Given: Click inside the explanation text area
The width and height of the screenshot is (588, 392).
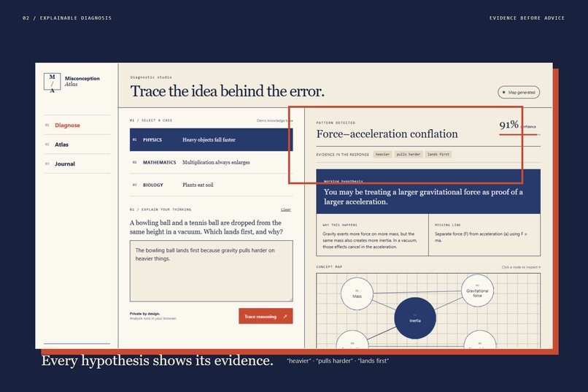Looking at the screenshot, I should pos(211,271).
